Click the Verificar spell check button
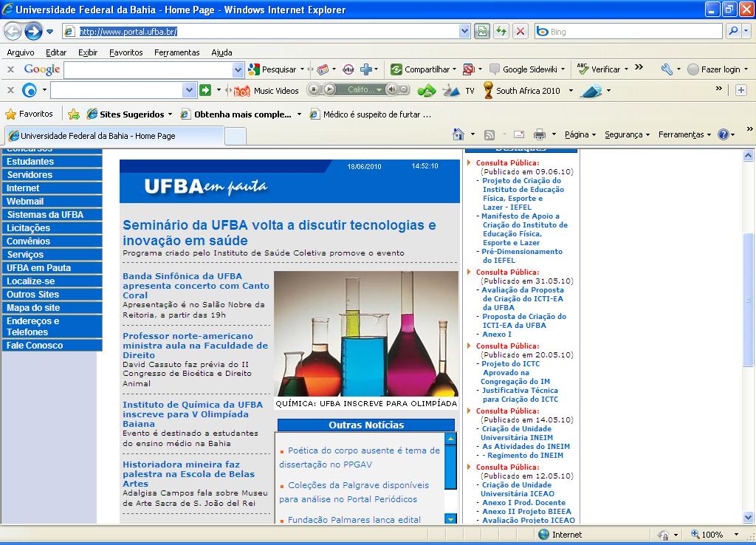Image resolution: width=756 pixels, height=545 pixels. (598, 69)
